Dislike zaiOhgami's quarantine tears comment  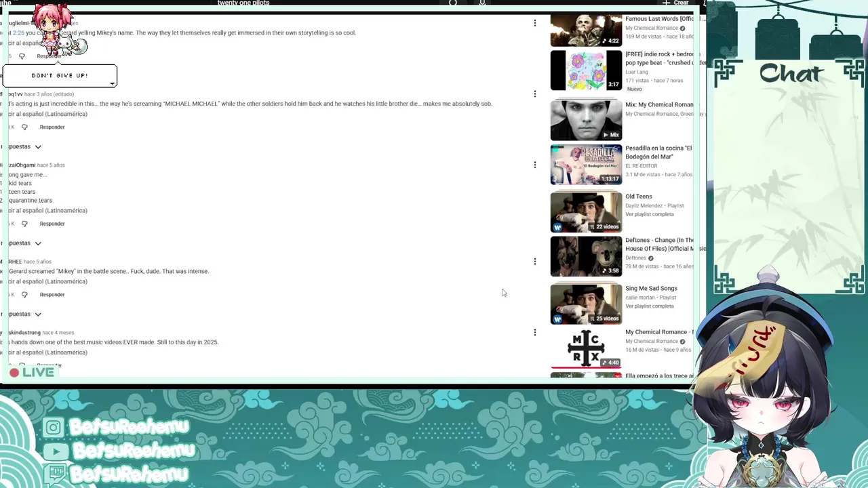tap(24, 223)
